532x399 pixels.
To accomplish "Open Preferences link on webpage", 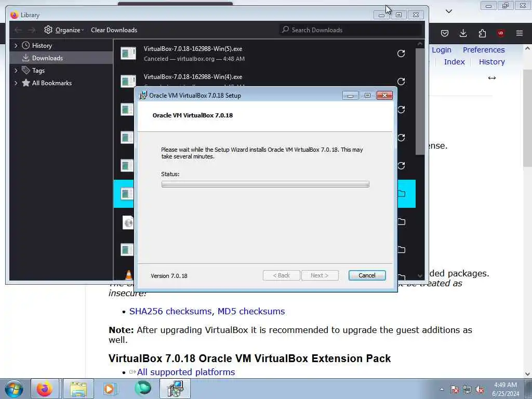I will tap(484, 50).
